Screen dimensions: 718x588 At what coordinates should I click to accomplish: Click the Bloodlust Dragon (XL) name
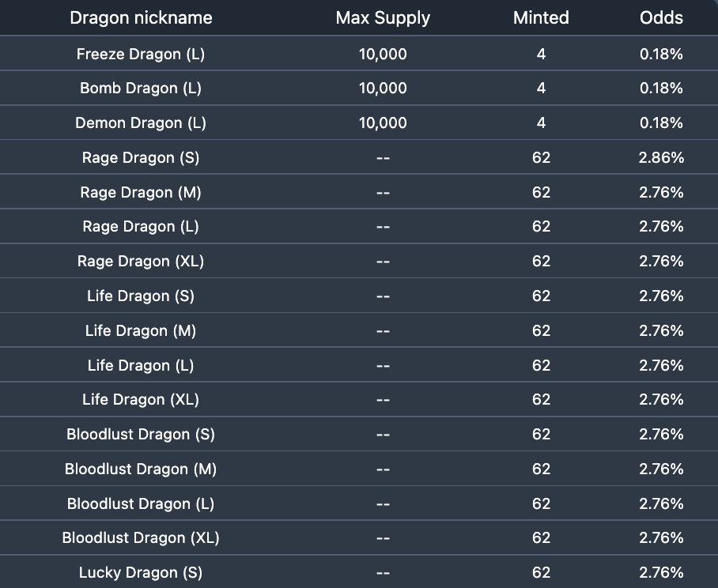click(141, 537)
